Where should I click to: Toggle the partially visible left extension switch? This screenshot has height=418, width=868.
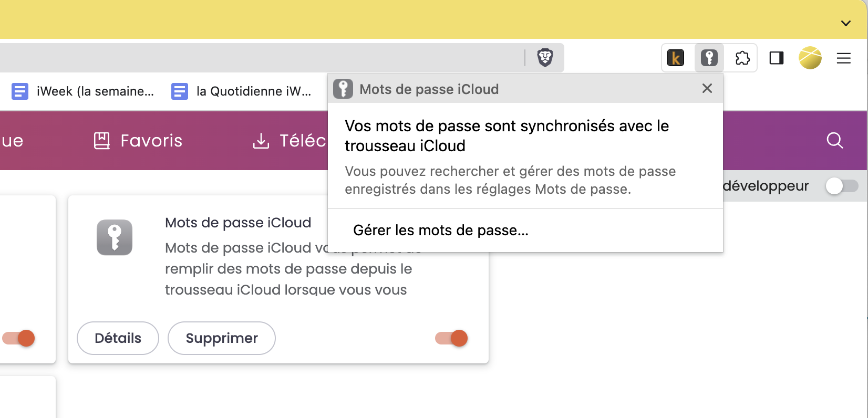coord(18,338)
